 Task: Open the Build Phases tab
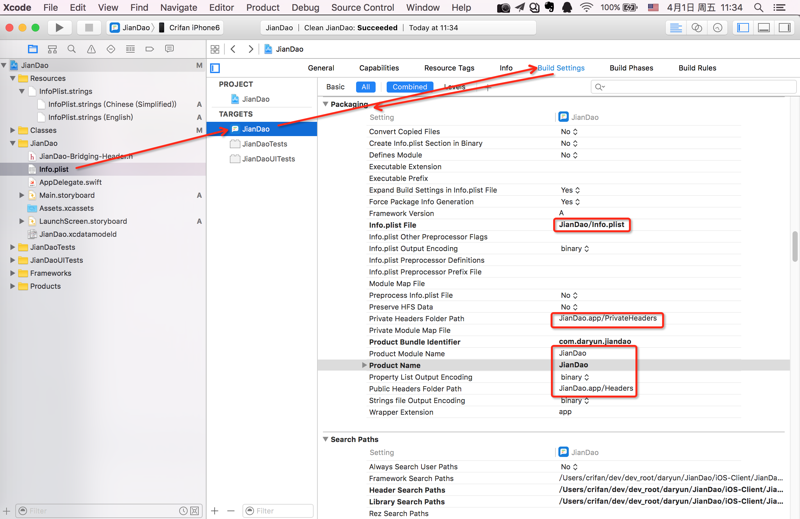click(631, 68)
